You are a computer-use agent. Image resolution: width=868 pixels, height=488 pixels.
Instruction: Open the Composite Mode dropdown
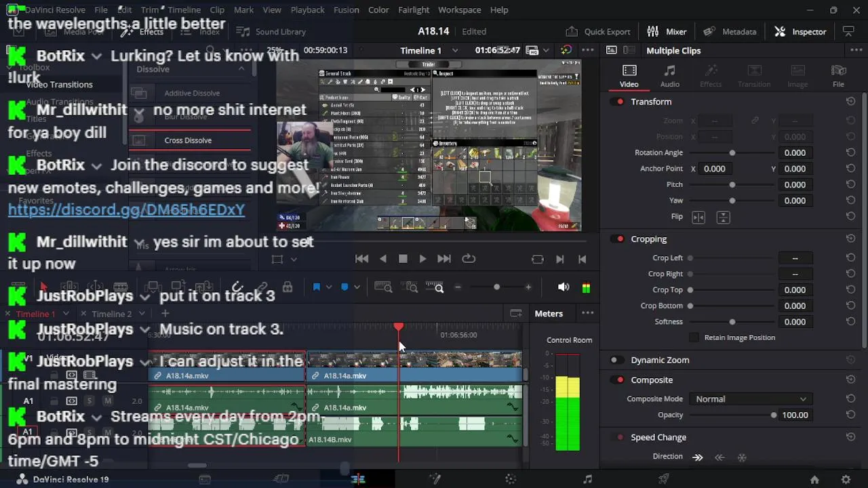point(751,399)
